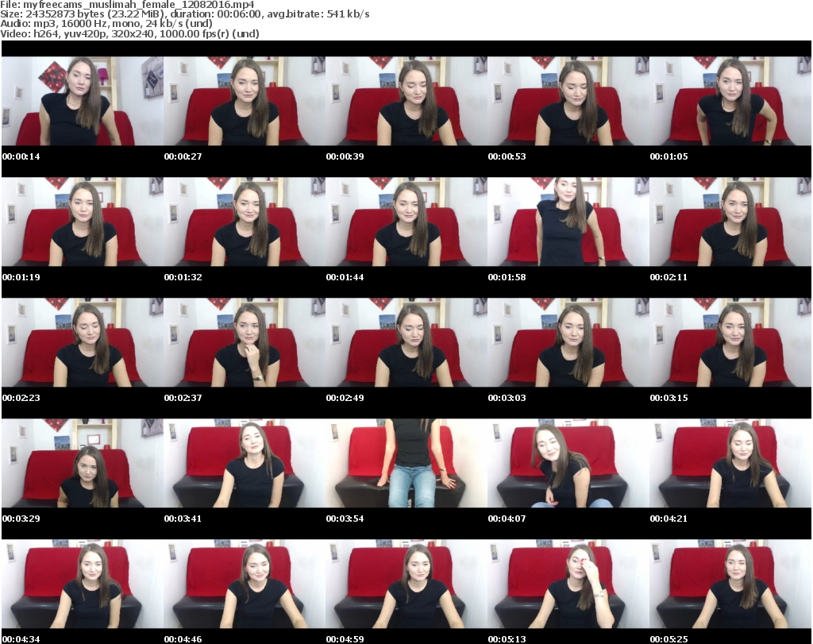Screen dimensions: 813x644
Task: Select the thumbnail at timestamp 00:01:05
Action: (x=730, y=101)
